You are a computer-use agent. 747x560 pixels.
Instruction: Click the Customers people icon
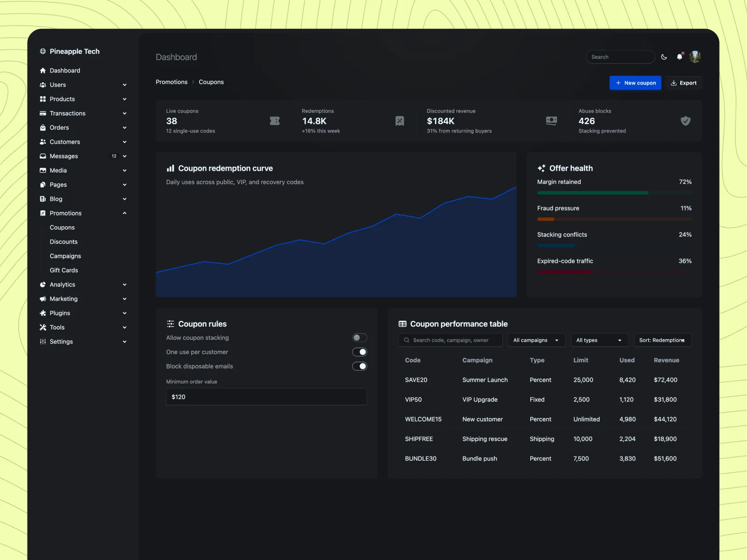click(43, 142)
